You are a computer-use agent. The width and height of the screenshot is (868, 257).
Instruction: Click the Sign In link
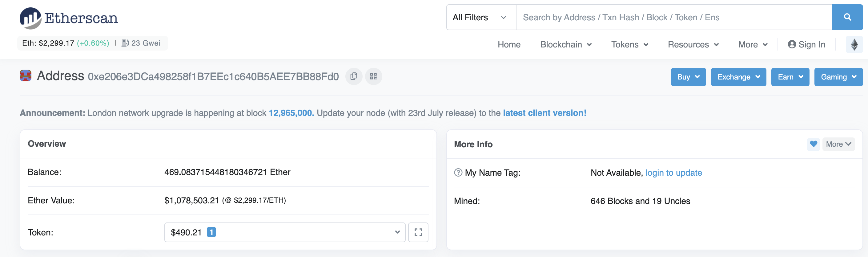pyautogui.click(x=806, y=44)
